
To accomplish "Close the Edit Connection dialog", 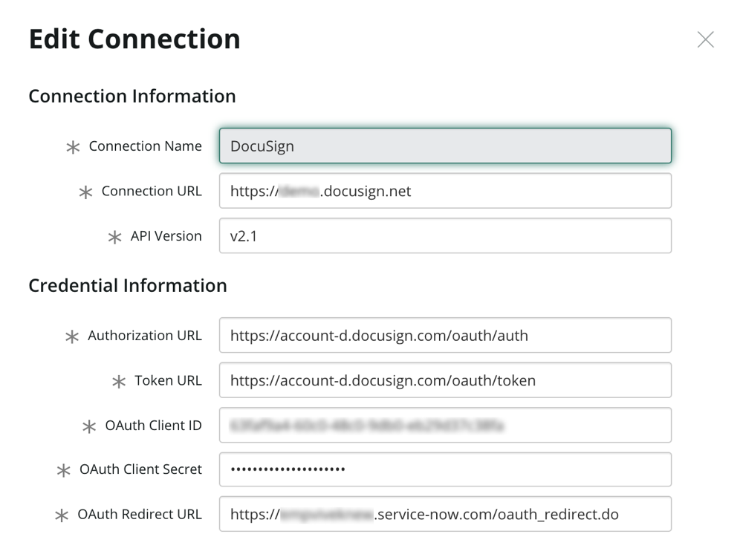I will 706,40.
